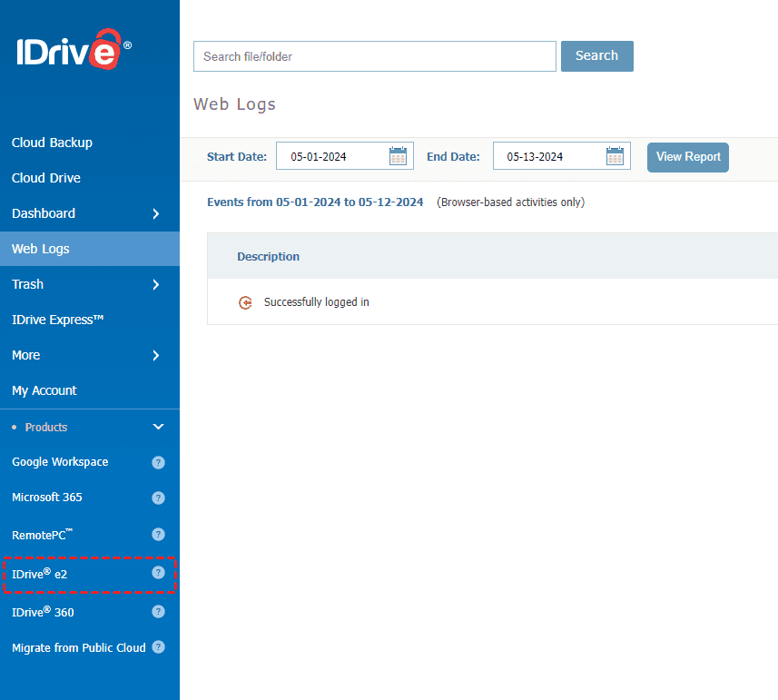
Task: Click the IDrive 360 help icon
Action: pyautogui.click(x=158, y=612)
